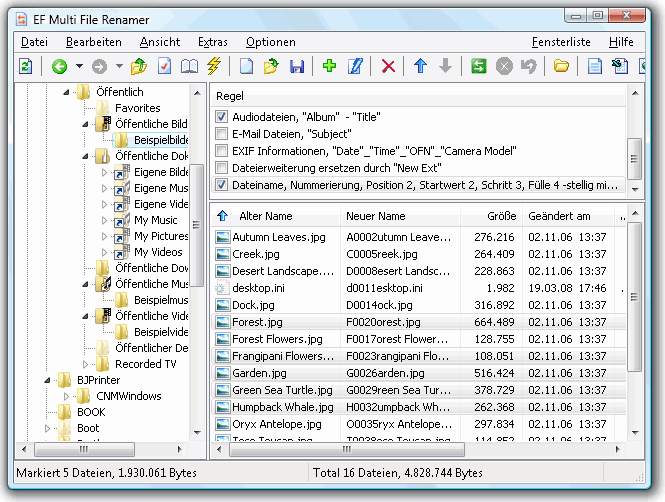Collapse the BJPrinter tree node

tap(49, 380)
